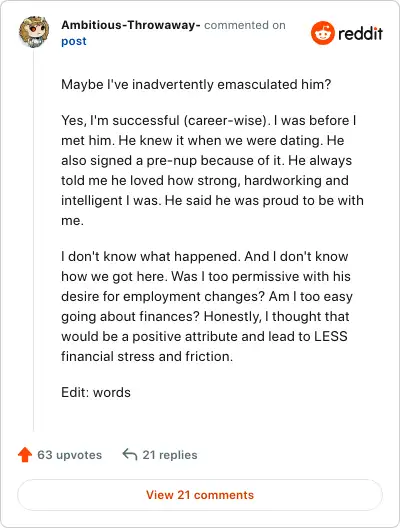Open the '21 replies' link
The image size is (400, 528).
(170, 455)
